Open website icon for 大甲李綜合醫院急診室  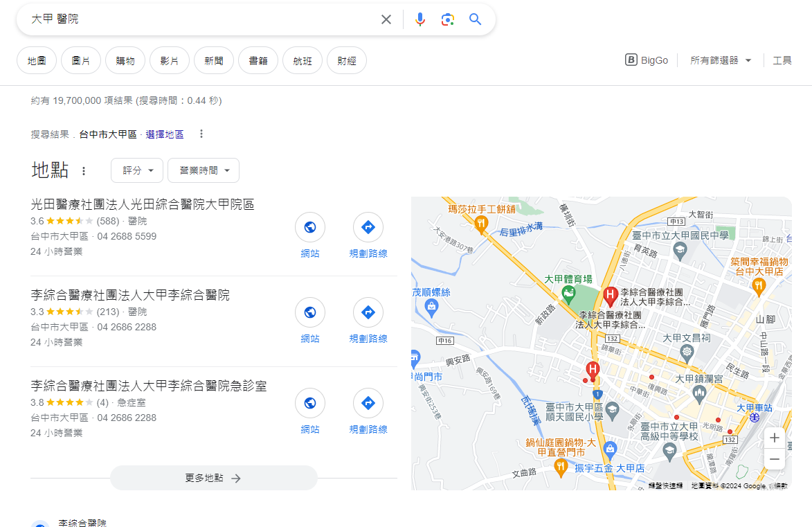(x=310, y=402)
